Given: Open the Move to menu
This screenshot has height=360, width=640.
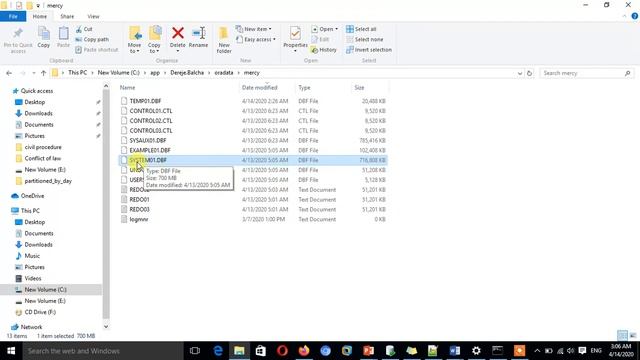Looking at the screenshot, I should pyautogui.click(x=134, y=40).
